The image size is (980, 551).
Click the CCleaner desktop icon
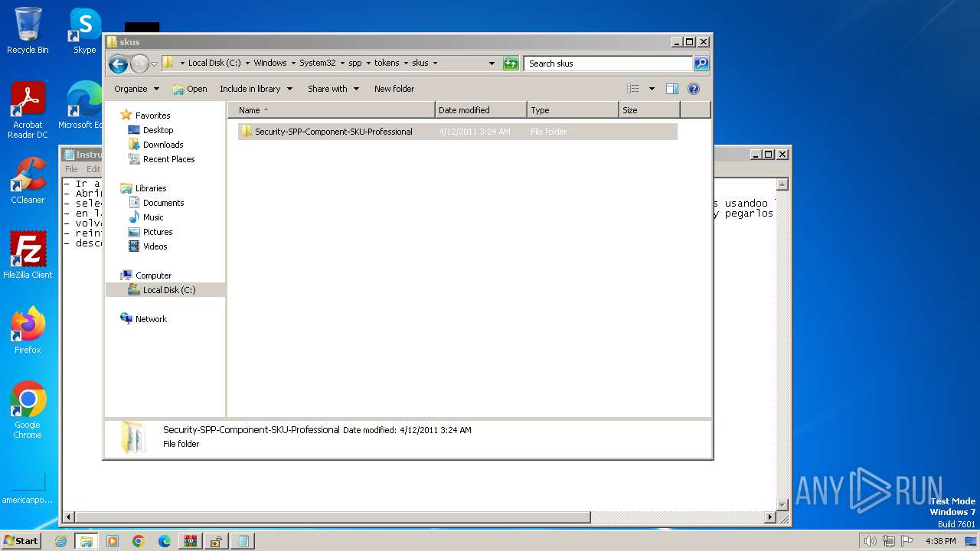(28, 181)
